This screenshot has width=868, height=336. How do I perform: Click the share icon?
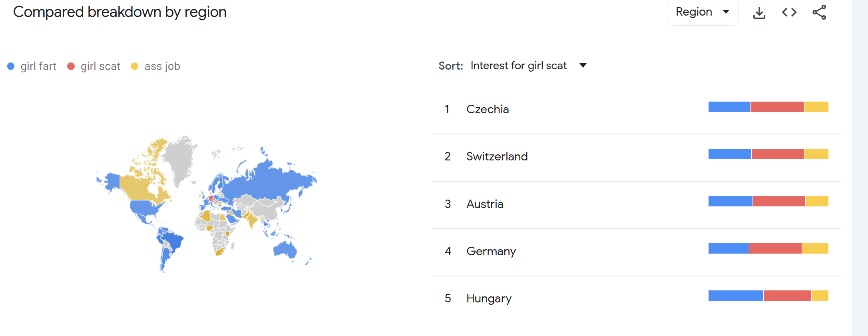819,13
